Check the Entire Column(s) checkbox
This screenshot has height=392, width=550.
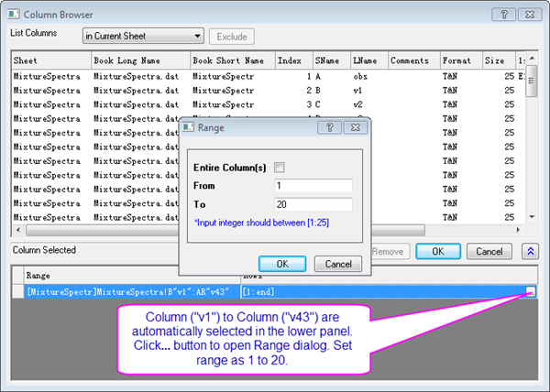click(280, 168)
